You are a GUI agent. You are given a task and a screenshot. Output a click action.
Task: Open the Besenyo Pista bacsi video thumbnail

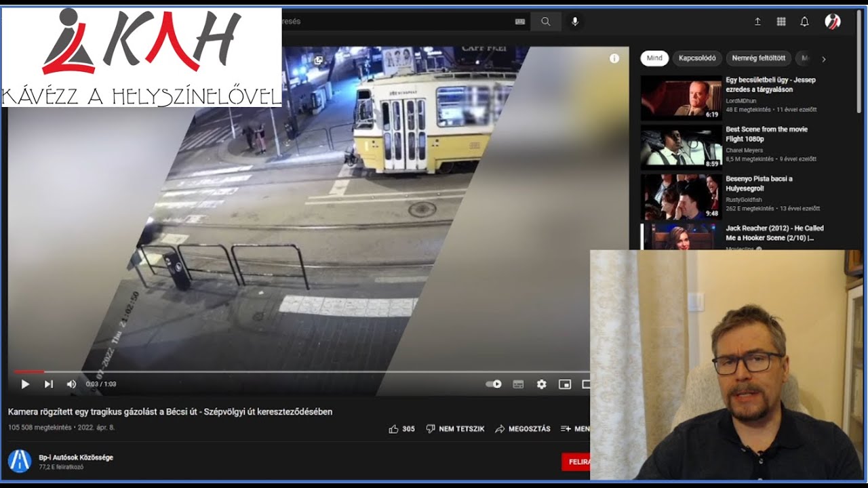[681, 197]
